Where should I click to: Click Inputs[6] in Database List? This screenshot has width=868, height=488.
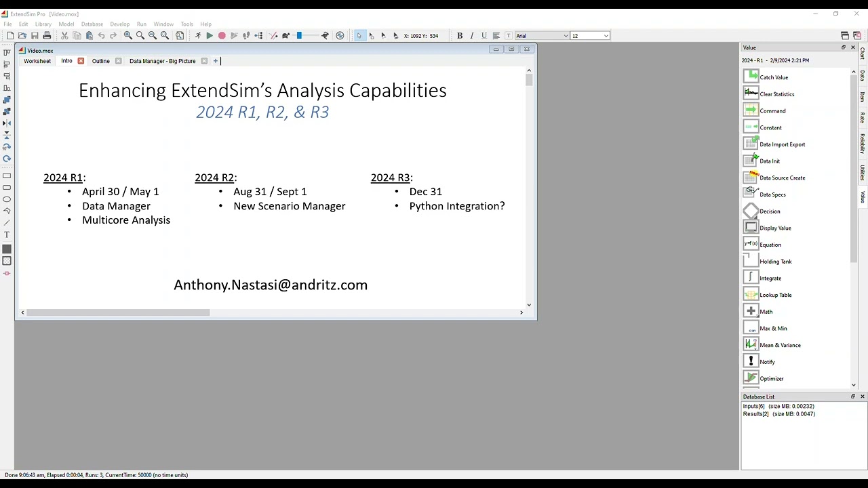(778, 406)
